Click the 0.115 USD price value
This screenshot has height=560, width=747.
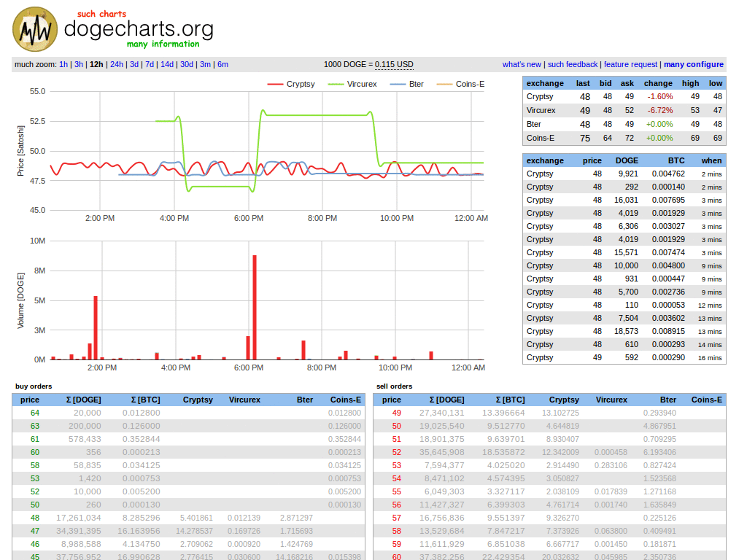pyautogui.click(x=394, y=64)
